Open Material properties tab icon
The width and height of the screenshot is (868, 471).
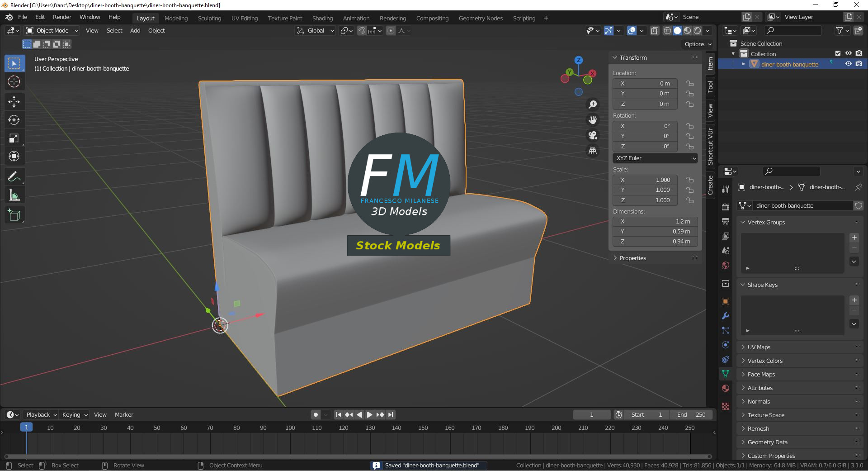pyautogui.click(x=726, y=388)
